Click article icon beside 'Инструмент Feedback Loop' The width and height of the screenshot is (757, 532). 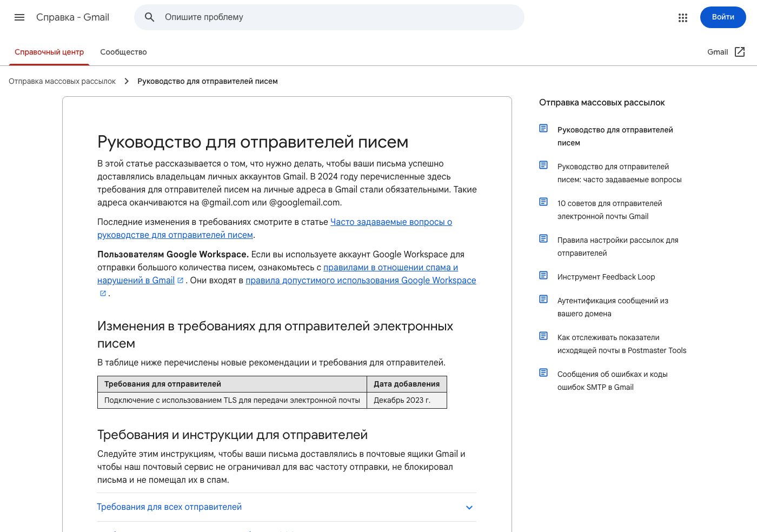click(x=543, y=275)
